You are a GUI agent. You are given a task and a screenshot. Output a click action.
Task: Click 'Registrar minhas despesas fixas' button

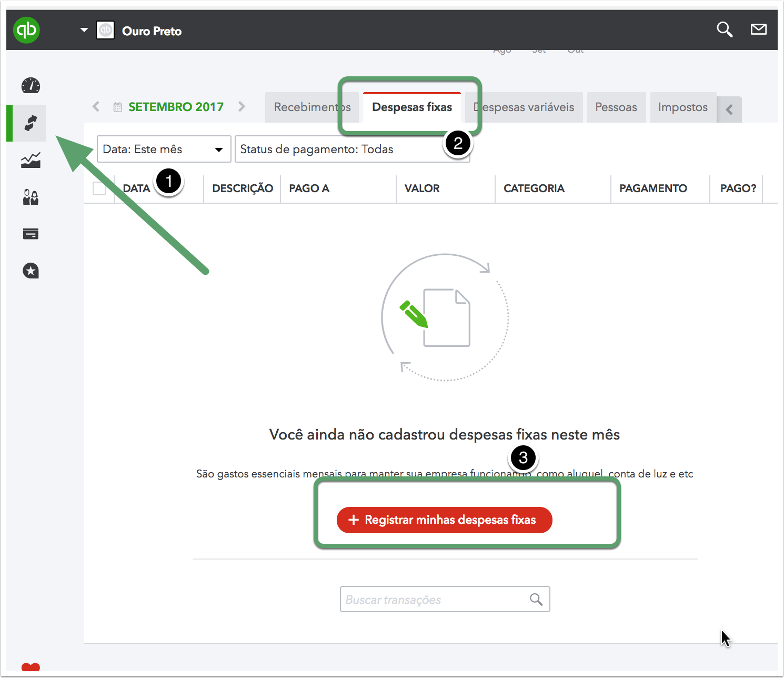pos(444,520)
